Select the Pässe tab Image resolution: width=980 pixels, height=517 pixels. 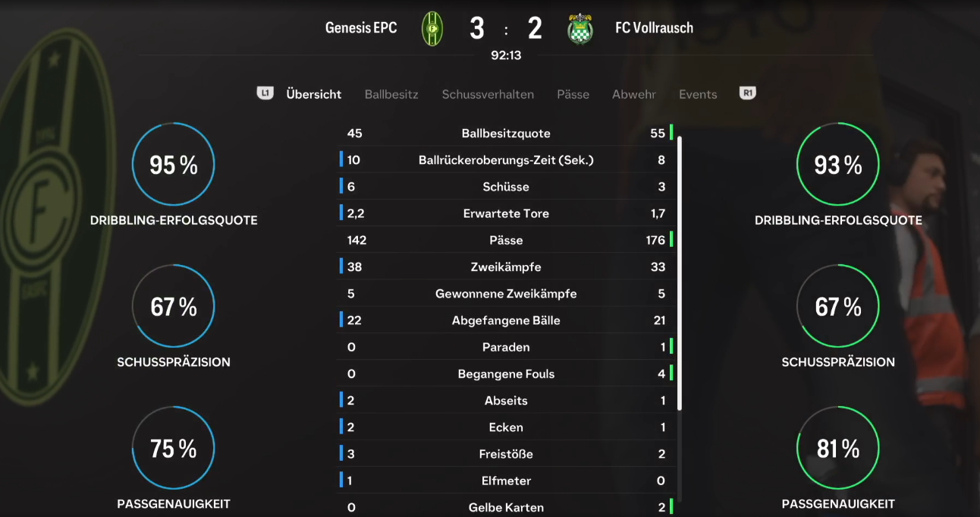(x=573, y=94)
